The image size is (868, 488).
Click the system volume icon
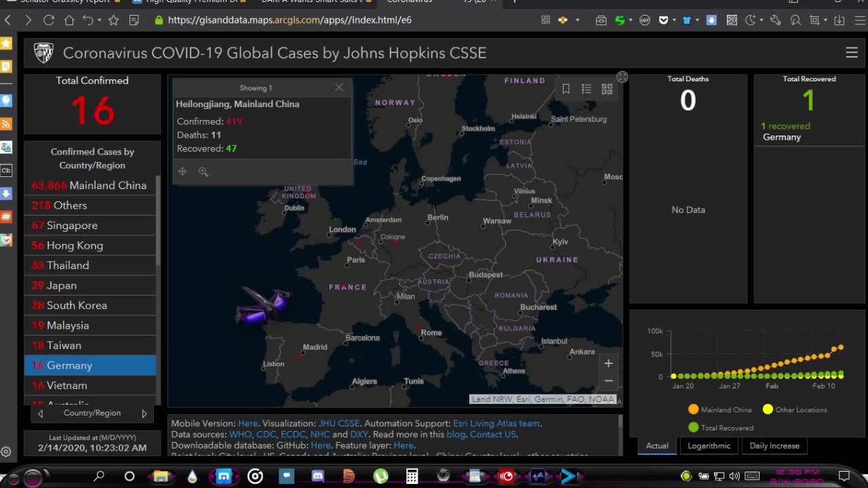pos(736,476)
